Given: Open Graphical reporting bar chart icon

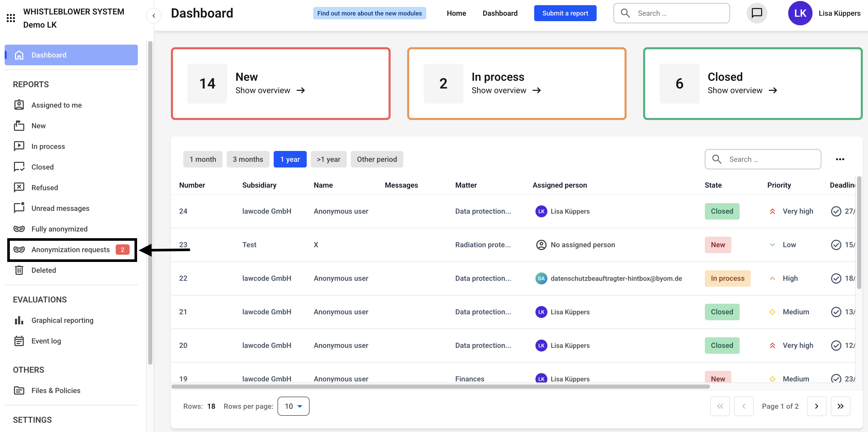Looking at the screenshot, I should click(x=19, y=320).
